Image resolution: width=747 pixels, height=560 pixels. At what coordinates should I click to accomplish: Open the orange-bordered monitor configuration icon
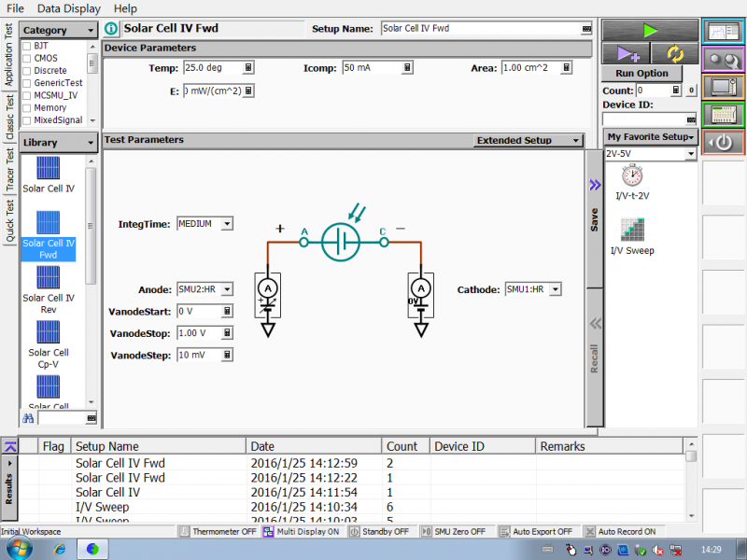pos(723,87)
